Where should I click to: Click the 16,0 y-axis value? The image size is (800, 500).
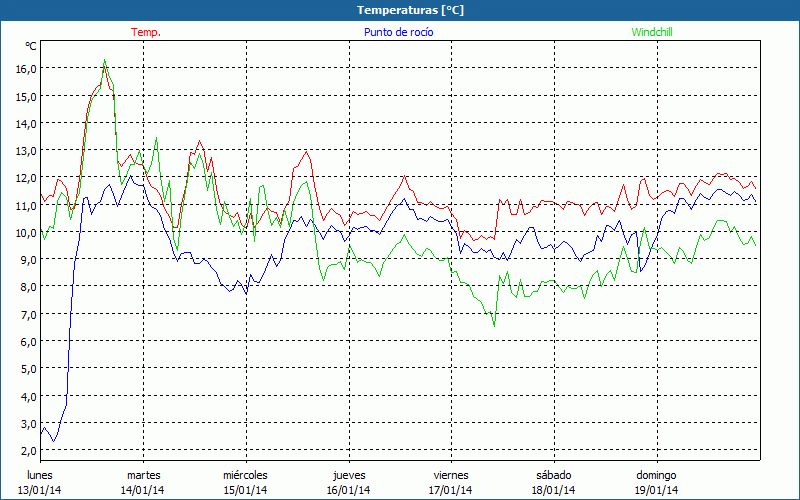tap(26, 69)
